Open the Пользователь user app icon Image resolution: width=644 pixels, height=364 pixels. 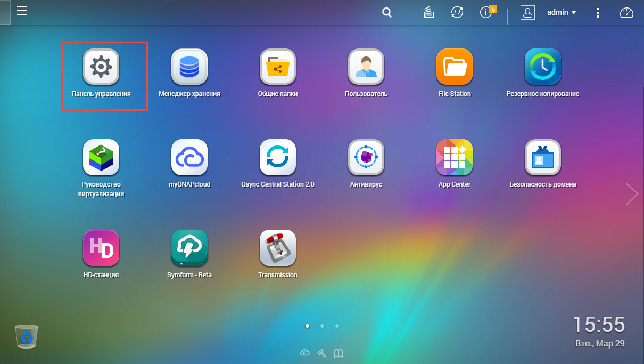point(366,67)
